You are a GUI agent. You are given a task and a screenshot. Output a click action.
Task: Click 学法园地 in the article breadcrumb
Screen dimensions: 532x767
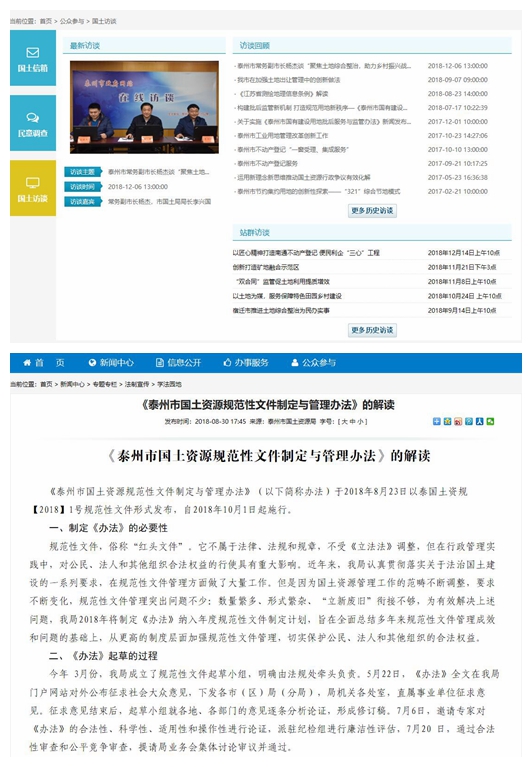pyautogui.click(x=169, y=384)
